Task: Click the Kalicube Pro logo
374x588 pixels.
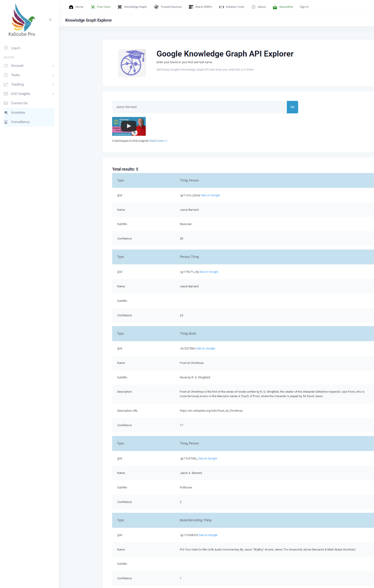Action: (x=22, y=20)
